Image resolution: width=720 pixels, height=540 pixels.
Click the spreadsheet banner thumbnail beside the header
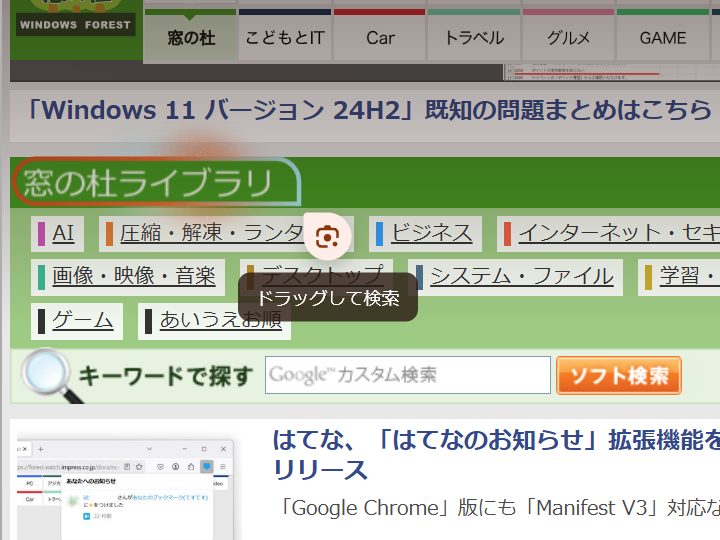[611, 73]
